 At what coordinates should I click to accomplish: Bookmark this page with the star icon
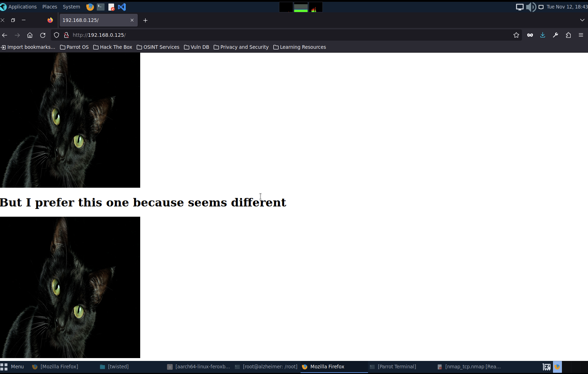[516, 35]
